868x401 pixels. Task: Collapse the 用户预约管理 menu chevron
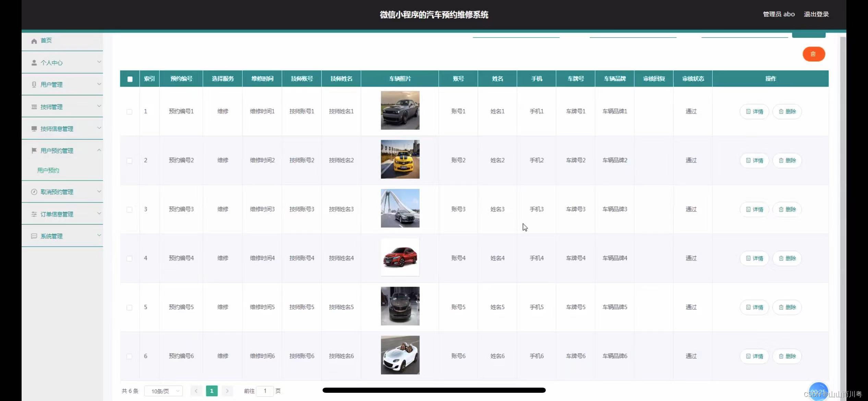(99, 150)
